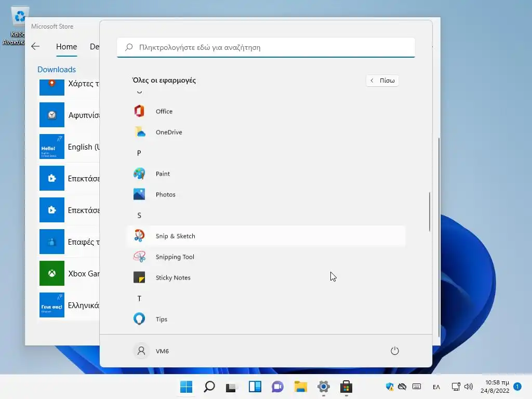Open Task View on taskbar
Screen dimensions: 532x399
[x=232, y=387]
